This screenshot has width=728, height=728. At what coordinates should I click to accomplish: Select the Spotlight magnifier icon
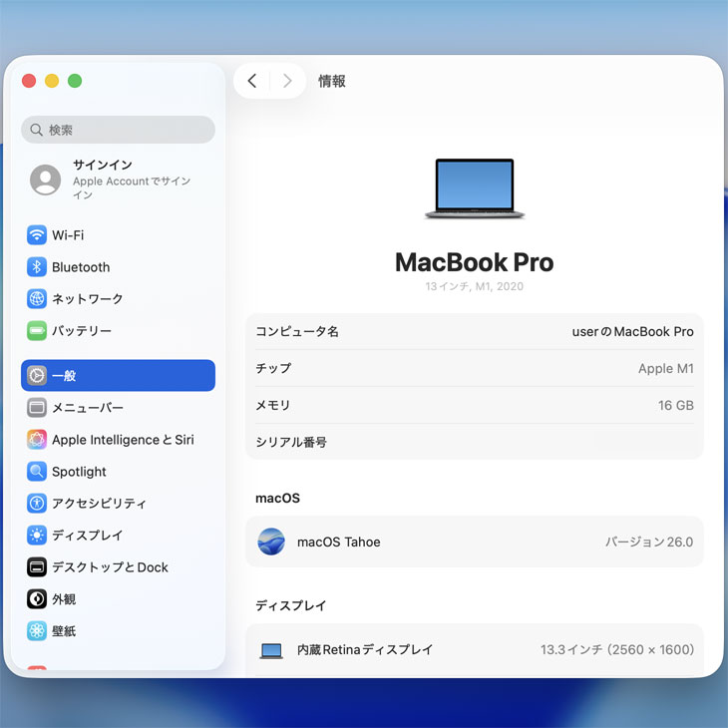[37, 472]
